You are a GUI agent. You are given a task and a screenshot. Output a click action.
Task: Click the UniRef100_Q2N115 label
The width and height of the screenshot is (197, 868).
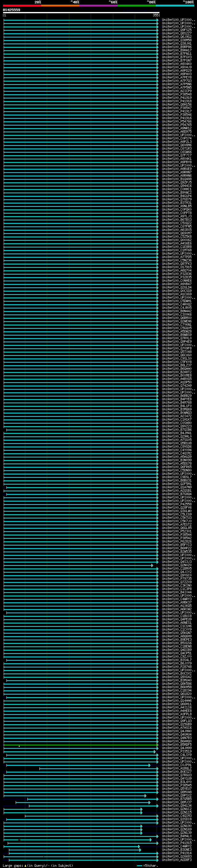pyautogui.click(x=177, y=812)
